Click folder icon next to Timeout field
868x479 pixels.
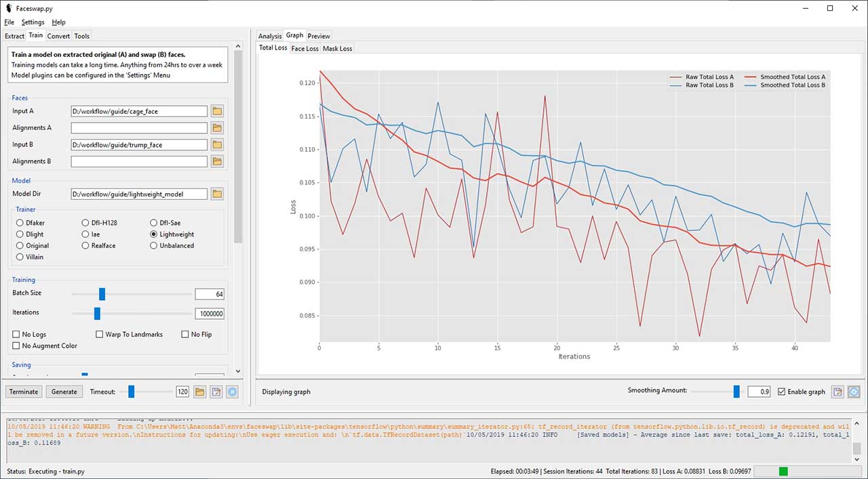(x=199, y=392)
